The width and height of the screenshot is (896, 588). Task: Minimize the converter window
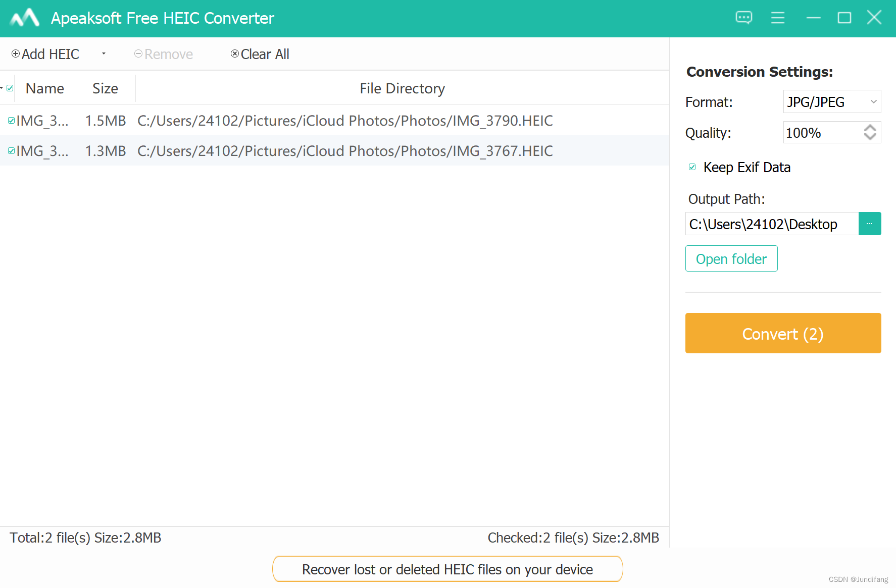coord(813,18)
